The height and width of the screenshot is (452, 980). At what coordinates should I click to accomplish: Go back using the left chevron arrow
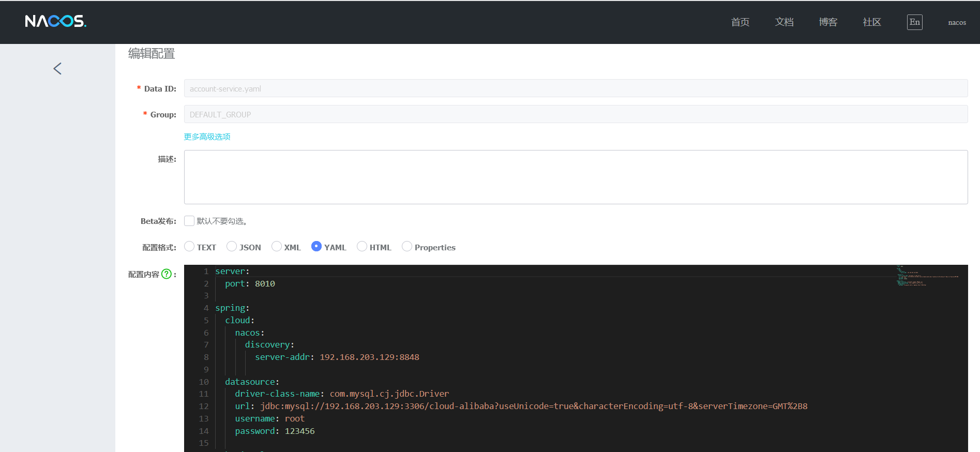tap(57, 69)
